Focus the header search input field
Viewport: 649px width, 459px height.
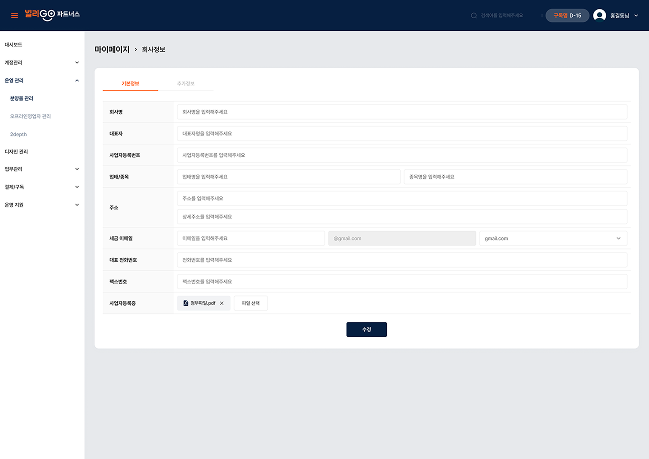502,15
